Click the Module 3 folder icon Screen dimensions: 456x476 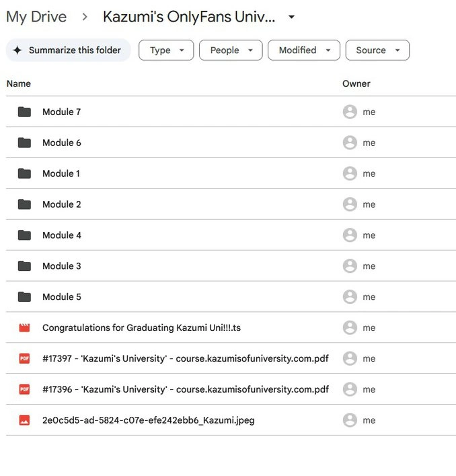[x=24, y=266]
